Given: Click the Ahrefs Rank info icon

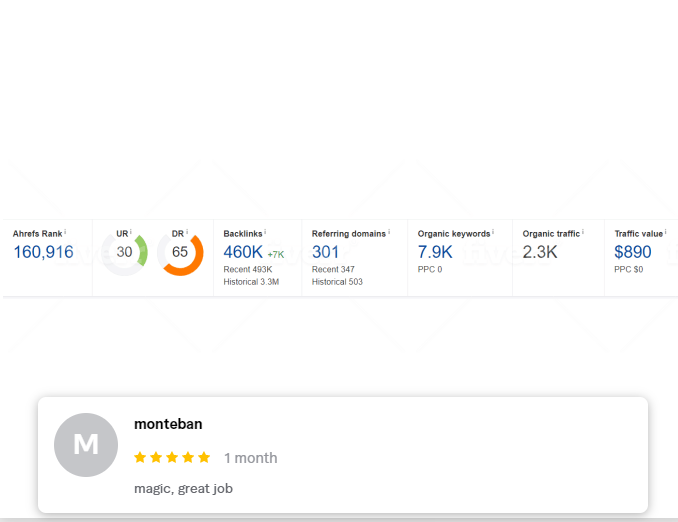Looking at the screenshot, I should (x=65, y=232).
